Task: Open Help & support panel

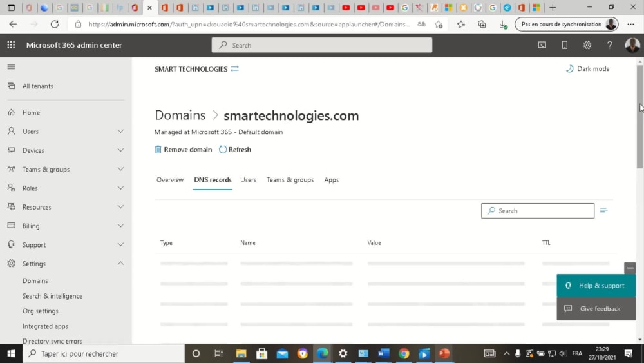Action: pos(596,286)
